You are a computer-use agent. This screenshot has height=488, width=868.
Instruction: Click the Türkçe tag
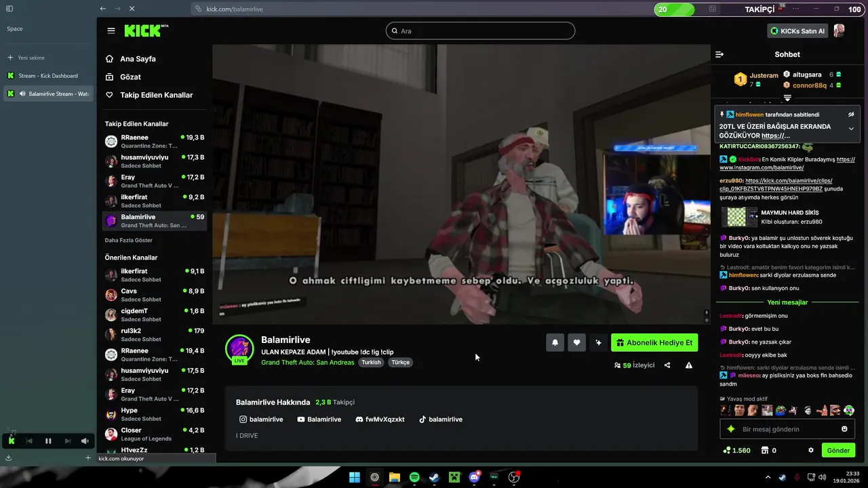tap(400, 363)
